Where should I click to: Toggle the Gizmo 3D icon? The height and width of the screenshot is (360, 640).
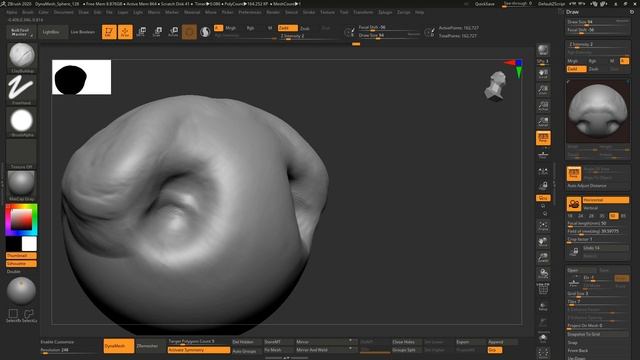(189, 32)
